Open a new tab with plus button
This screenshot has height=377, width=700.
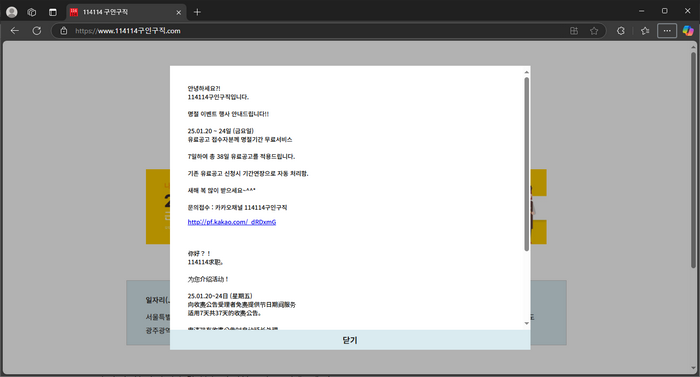pos(197,12)
